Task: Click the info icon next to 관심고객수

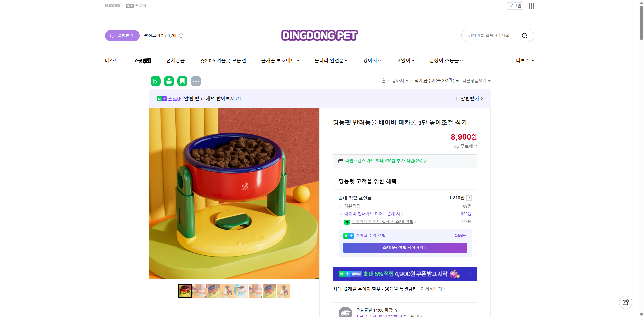Action: point(181,35)
